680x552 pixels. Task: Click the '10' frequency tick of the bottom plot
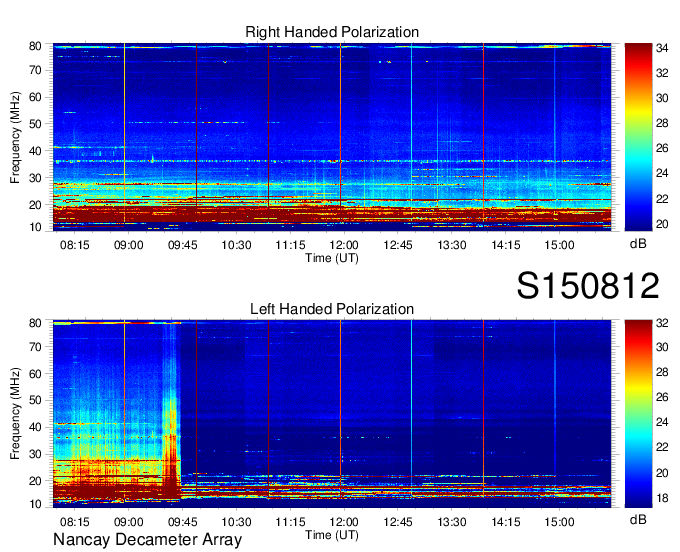[35, 504]
